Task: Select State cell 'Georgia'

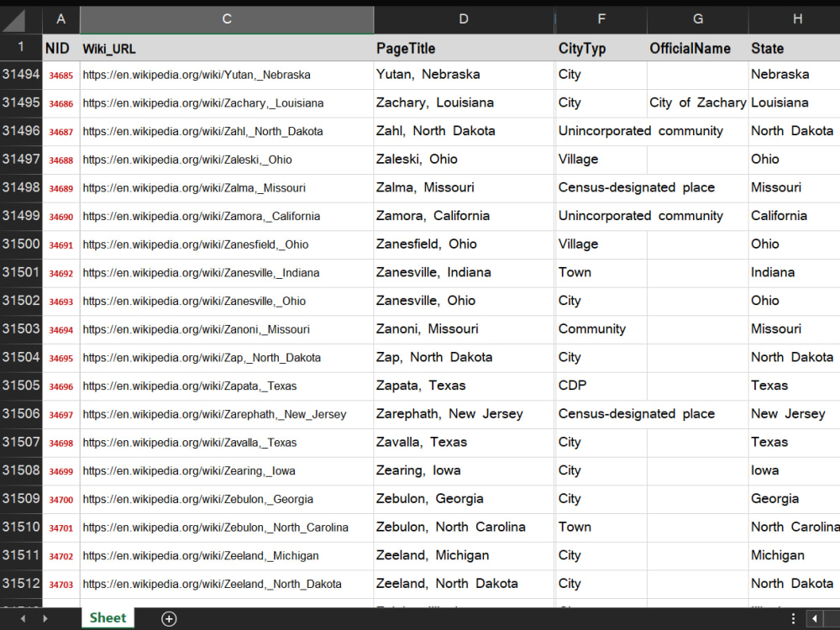Action: point(795,499)
